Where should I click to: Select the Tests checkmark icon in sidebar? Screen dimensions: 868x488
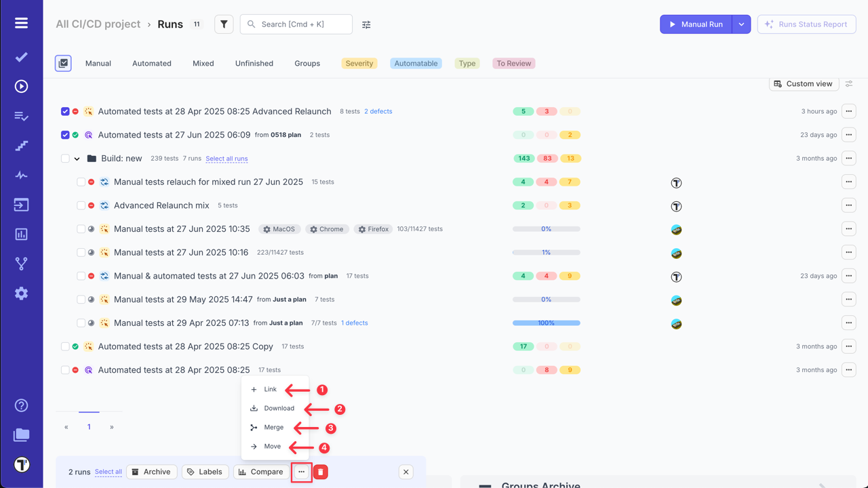pyautogui.click(x=21, y=57)
